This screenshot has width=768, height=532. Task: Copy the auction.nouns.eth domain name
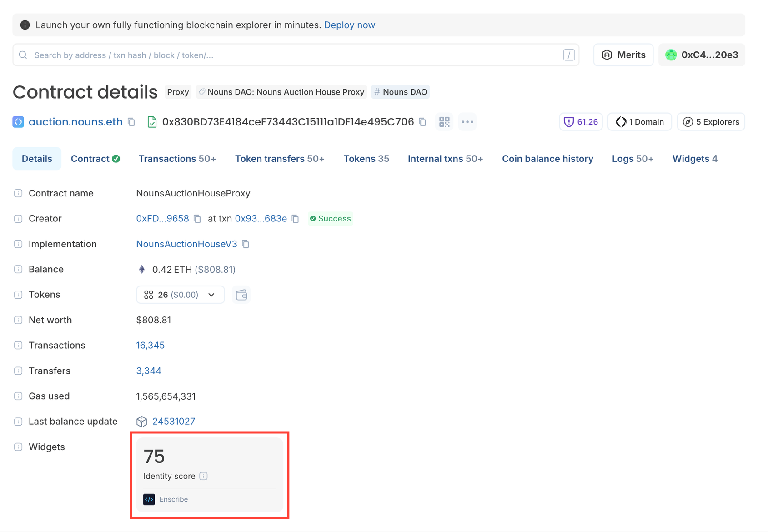coord(131,122)
